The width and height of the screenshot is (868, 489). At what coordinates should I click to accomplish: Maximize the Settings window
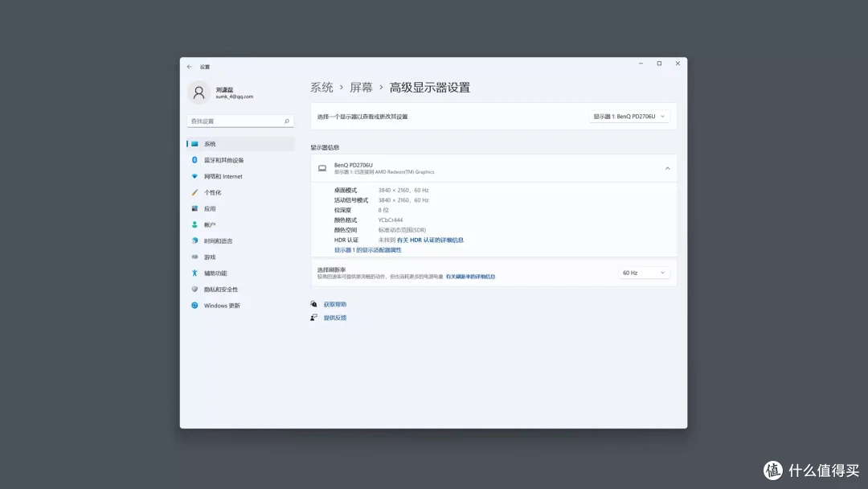coord(659,64)
